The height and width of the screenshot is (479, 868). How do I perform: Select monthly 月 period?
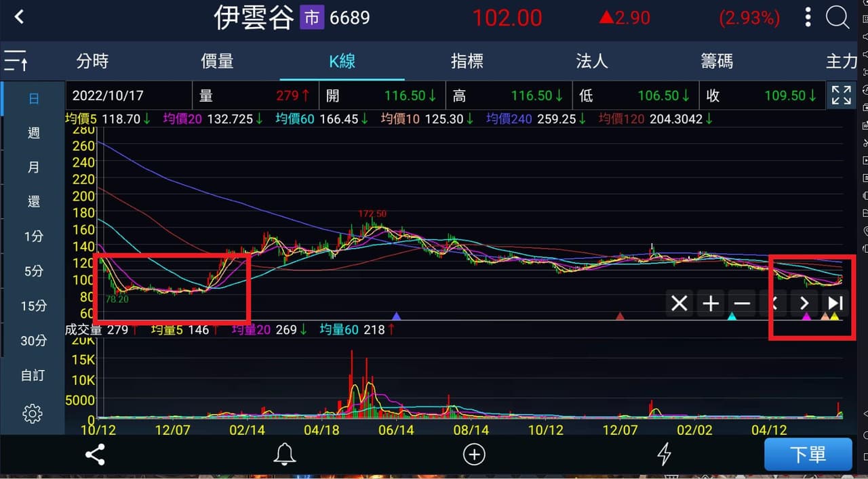tap(33, 167)
